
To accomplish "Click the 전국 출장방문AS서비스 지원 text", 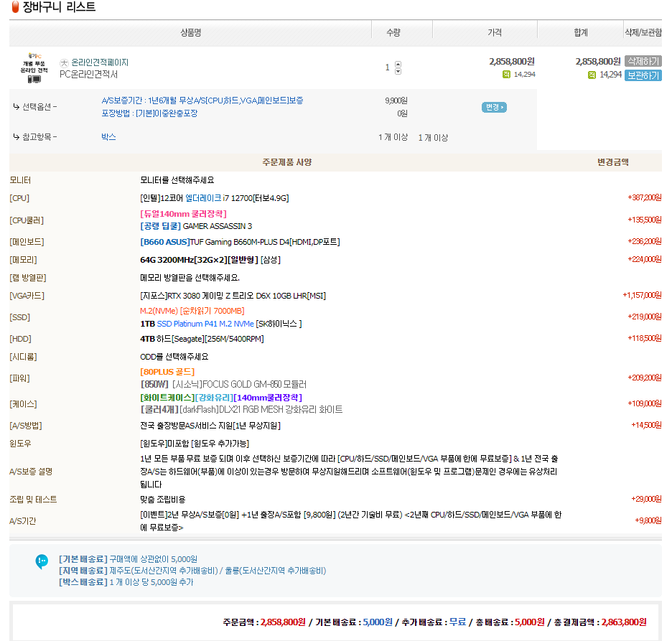I will pyautogui.click(x=210, y=426).
